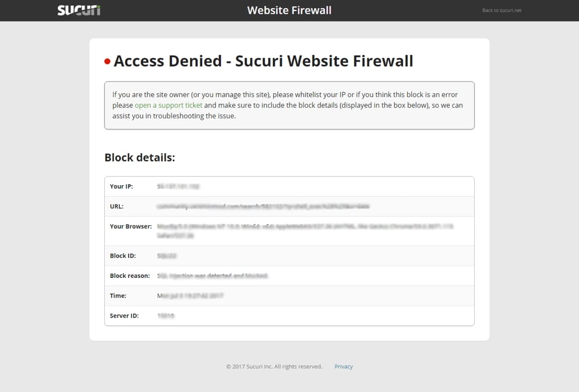The width and height of the screenshot is (579, 392).
Task: Click the Block details heading
Action: tap(140, 157)
